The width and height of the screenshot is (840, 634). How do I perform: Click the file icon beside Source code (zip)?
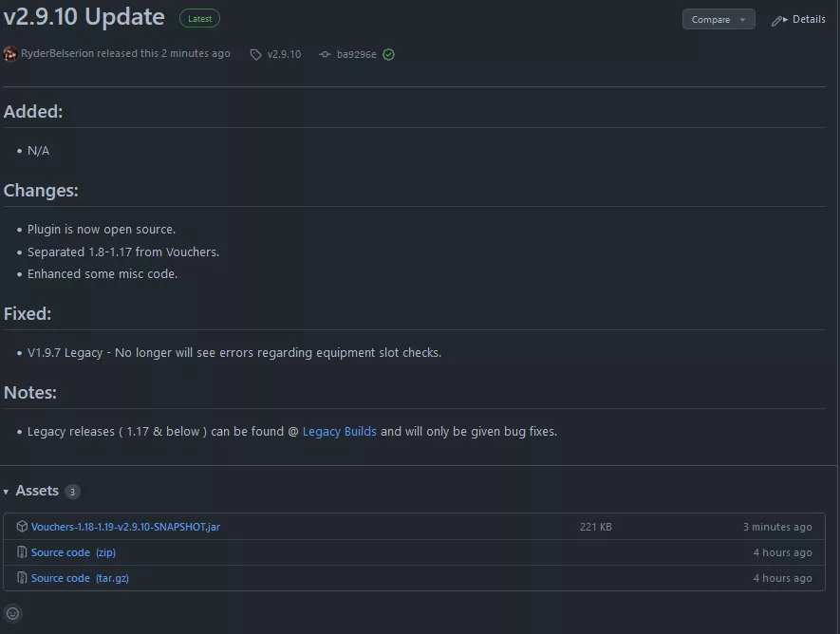click(22, 552)
